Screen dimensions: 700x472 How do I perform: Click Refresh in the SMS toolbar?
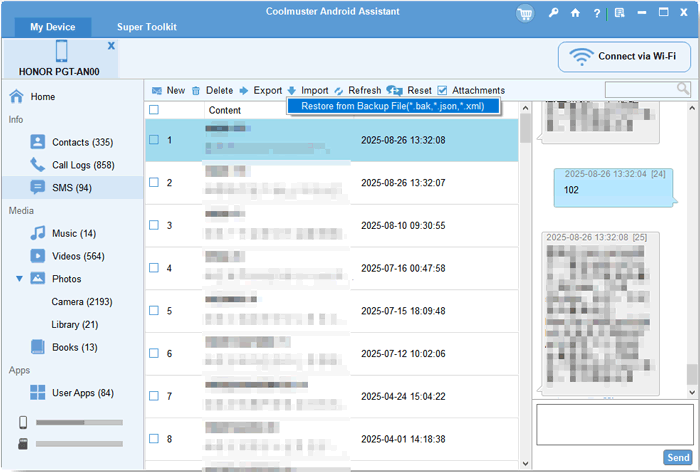(358, 90)
